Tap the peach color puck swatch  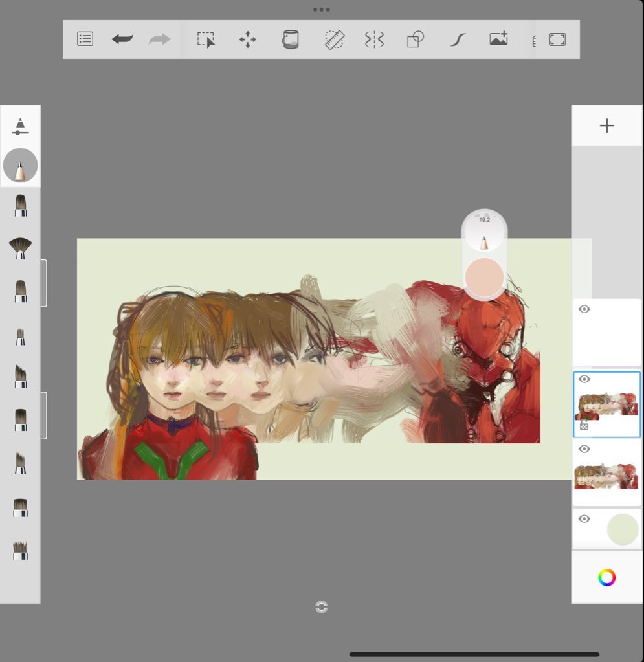tap(484, 278)
